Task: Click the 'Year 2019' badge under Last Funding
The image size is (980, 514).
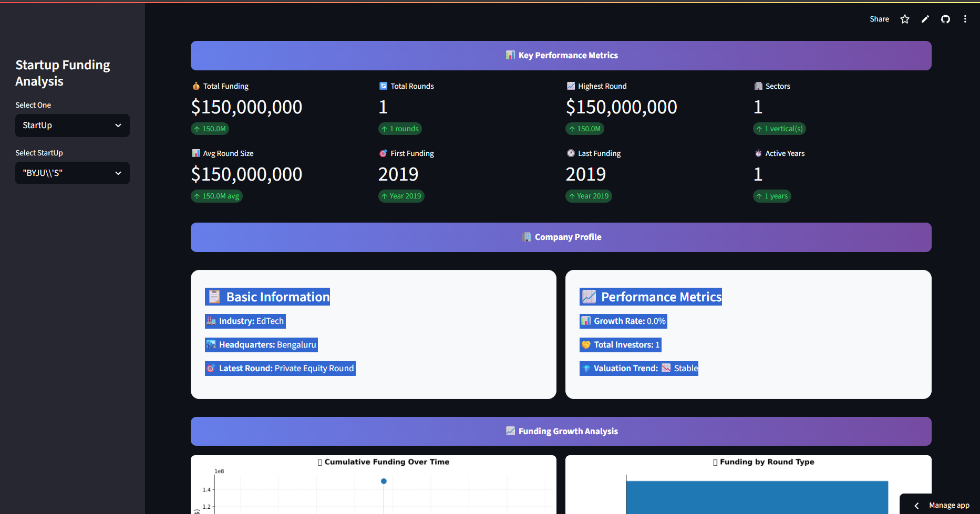Action: 589,196
